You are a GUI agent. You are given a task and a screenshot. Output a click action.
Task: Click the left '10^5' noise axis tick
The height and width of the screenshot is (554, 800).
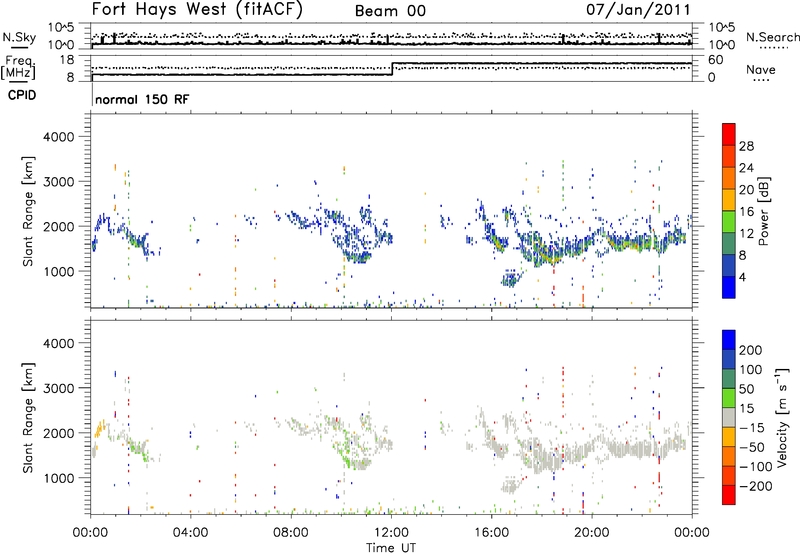click(60, 27)
